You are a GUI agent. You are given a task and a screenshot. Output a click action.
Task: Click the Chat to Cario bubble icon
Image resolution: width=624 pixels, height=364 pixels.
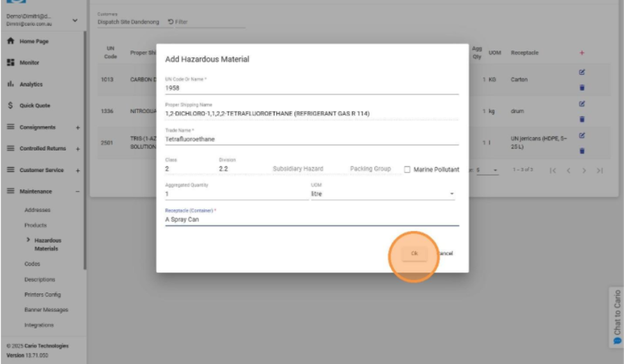click(x=617, y=342)
